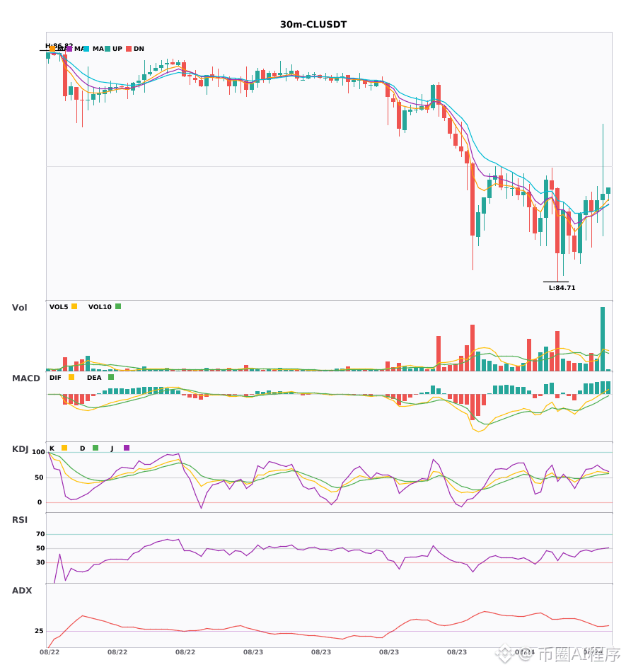Viewport: 626px width, 672px height.
Task: Click the orange MA legend swatch
Action: pos(52,49)
